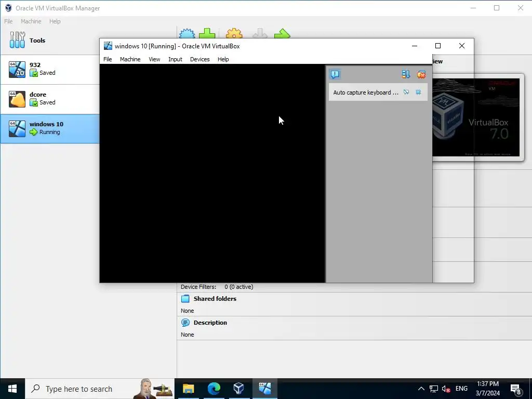The image size is (532, 399).
Task: Open Microsoft Edge from the taskbar
Action: (x=214, y=389)
